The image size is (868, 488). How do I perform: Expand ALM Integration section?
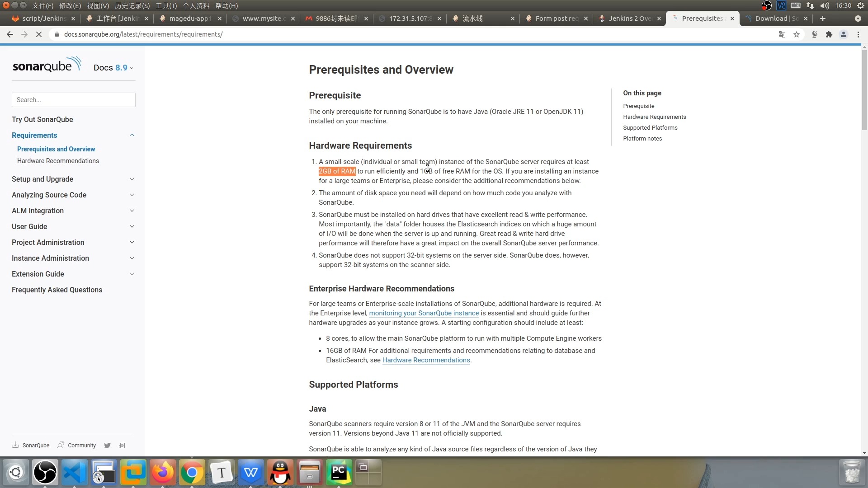click(132, 211)
